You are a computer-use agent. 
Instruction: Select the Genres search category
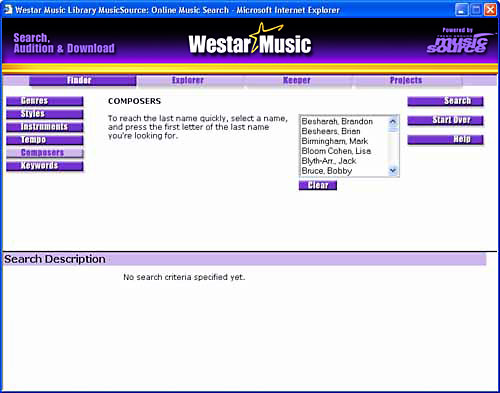[x=45, y=101]
